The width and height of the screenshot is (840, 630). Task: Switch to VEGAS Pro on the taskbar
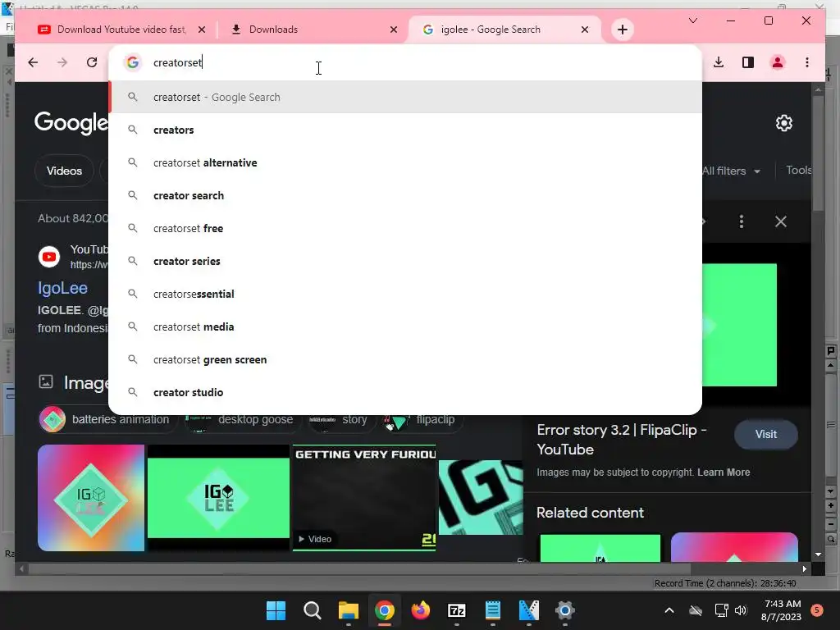pos(529,610)
